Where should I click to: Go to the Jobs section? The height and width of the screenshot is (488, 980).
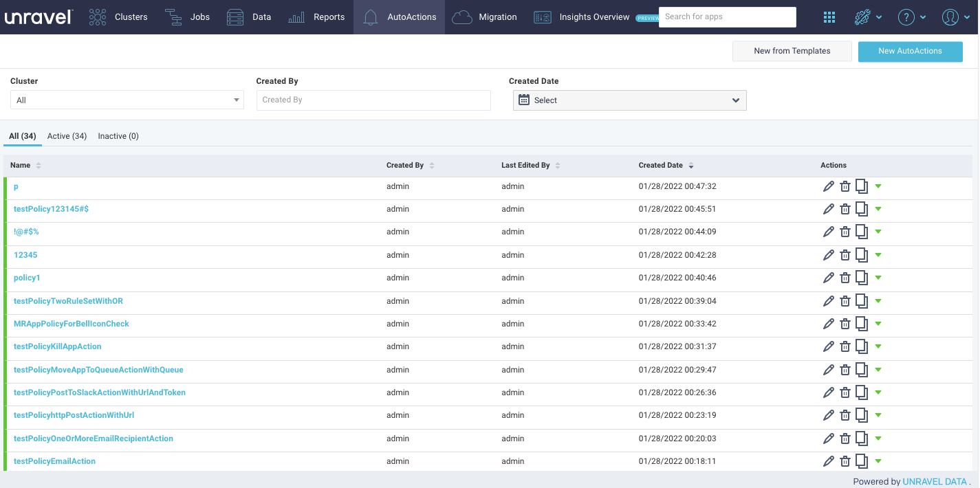pos(188,17)
